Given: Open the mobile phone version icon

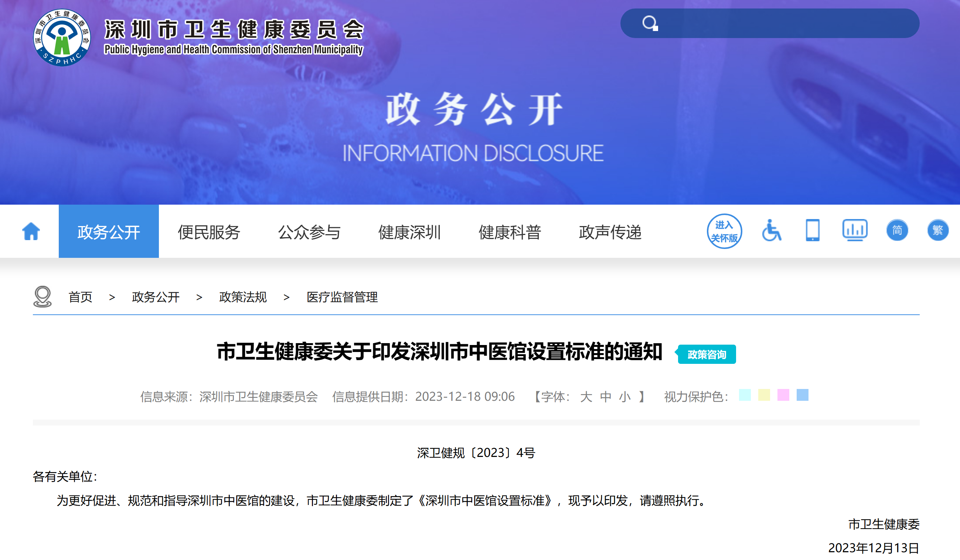Looking at the screenshot, I should coord(813,231).
